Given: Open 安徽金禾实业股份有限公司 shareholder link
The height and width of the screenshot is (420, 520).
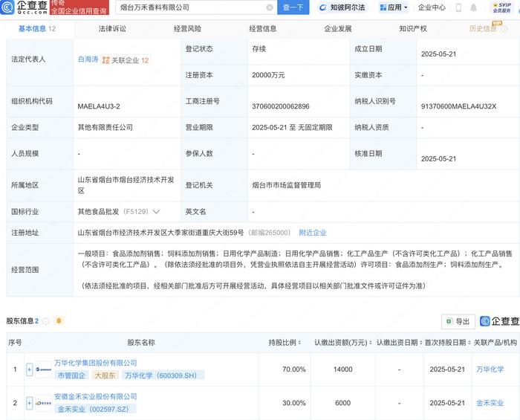Looking at the screenshot, I should pyautogui.click(x=96, y=396).
